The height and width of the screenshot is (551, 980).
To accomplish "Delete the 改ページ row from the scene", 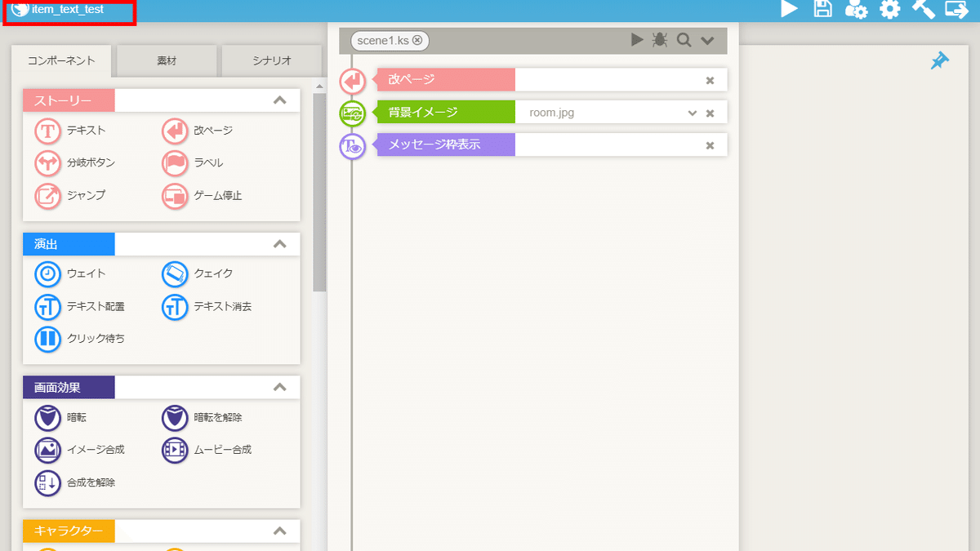I will coord(710,80).
